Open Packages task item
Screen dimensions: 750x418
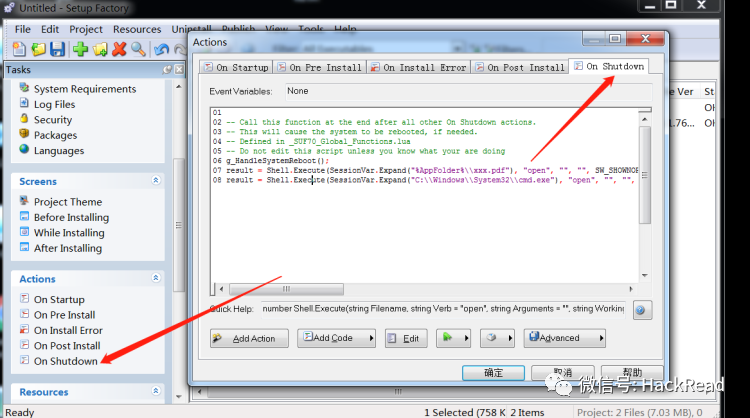[x=55, y=135]
